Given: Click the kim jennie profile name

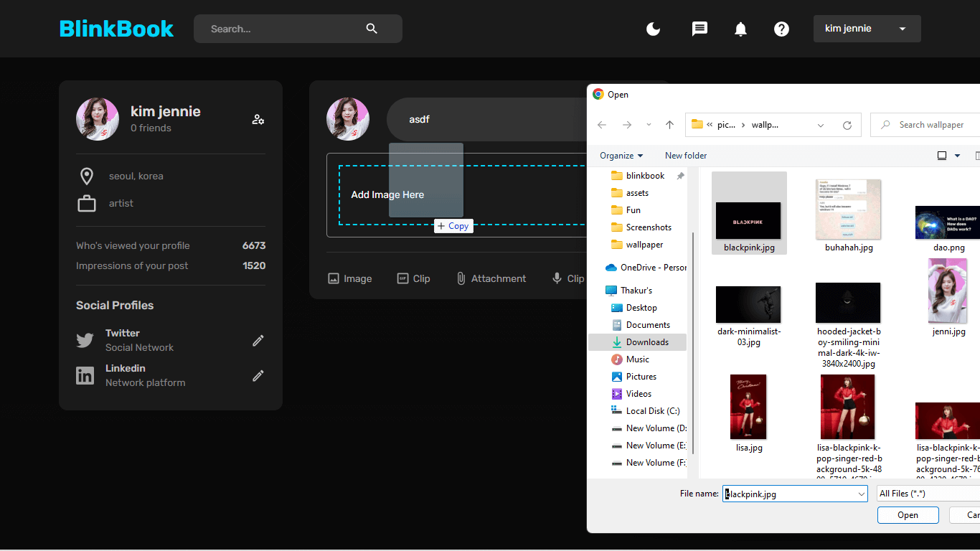Looking at the screenshot, I should coord(165,111).
